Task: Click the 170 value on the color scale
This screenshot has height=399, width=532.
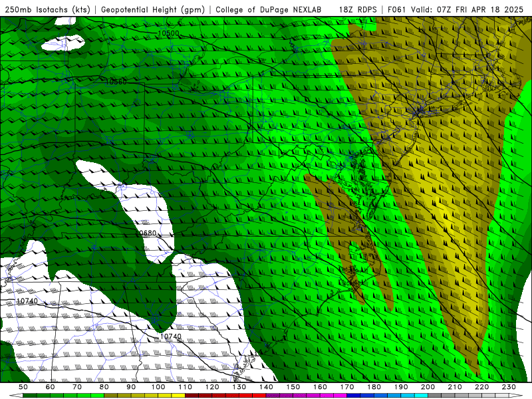Action: 347,387
